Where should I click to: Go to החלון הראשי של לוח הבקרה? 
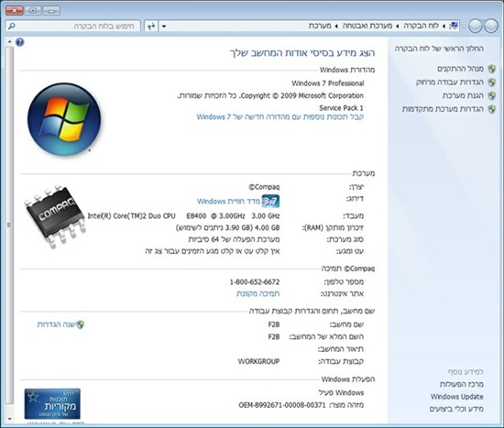pyautogui.click(x=439, y=49)
